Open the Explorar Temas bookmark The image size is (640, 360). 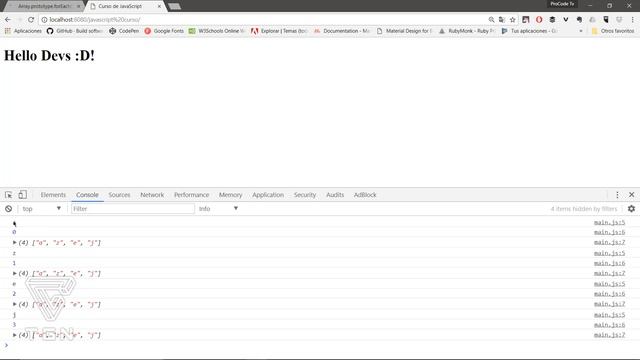coord(279,31)
